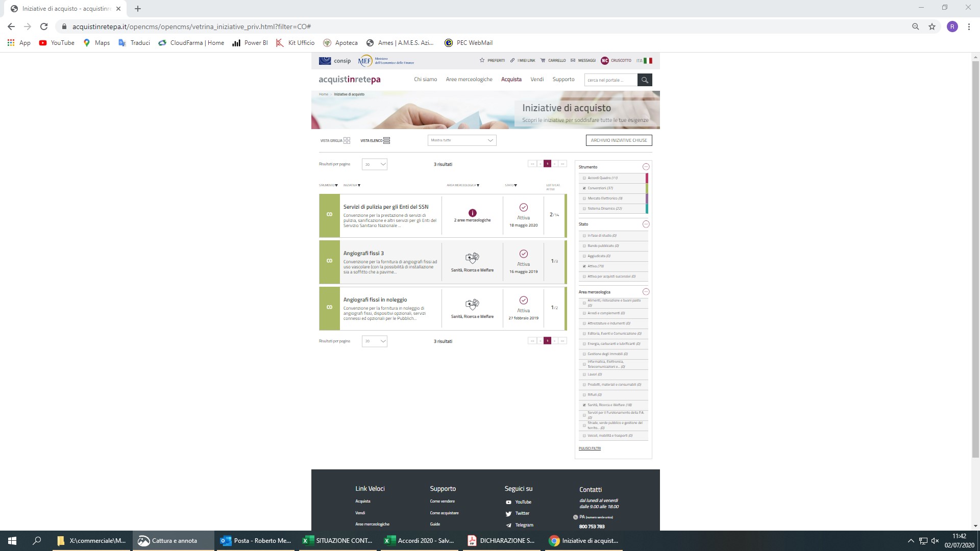Click the portal search magnifier icon

(645, 80)
